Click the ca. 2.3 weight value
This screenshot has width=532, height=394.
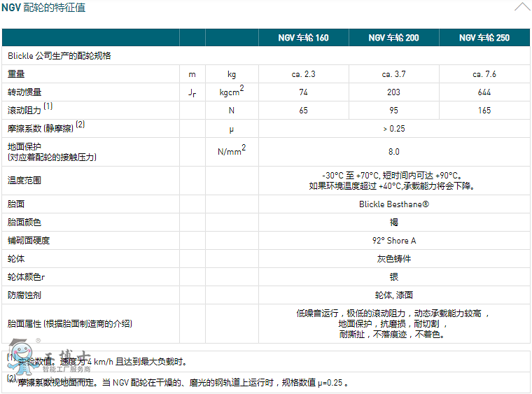[x=304, y=74]
